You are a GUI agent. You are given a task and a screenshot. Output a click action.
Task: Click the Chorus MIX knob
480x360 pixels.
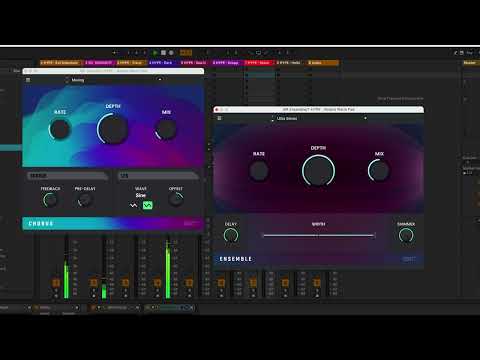166,129
